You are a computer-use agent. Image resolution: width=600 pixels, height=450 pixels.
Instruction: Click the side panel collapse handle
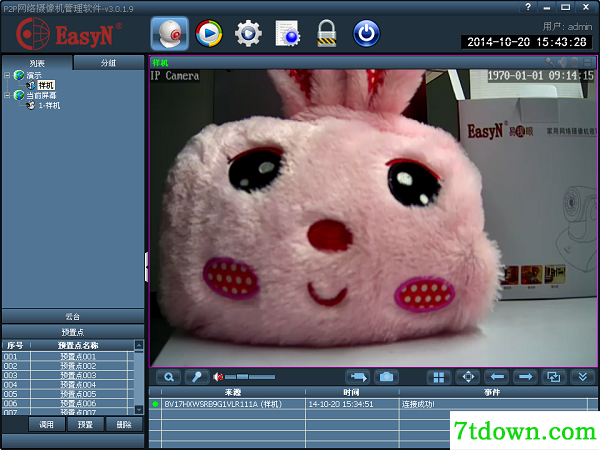(x=146, y=267)
